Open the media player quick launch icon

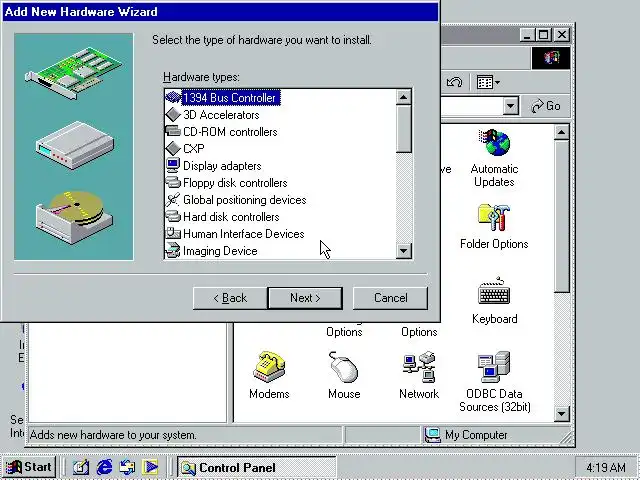(150, 467)
